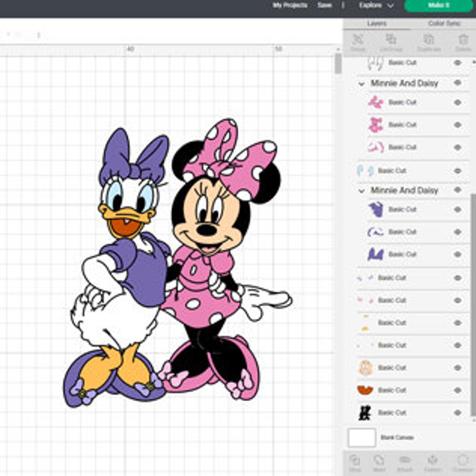Toggle visibility of the pink bow Basic Cut layer
The image size is (476, 476).
coord(457,102)
